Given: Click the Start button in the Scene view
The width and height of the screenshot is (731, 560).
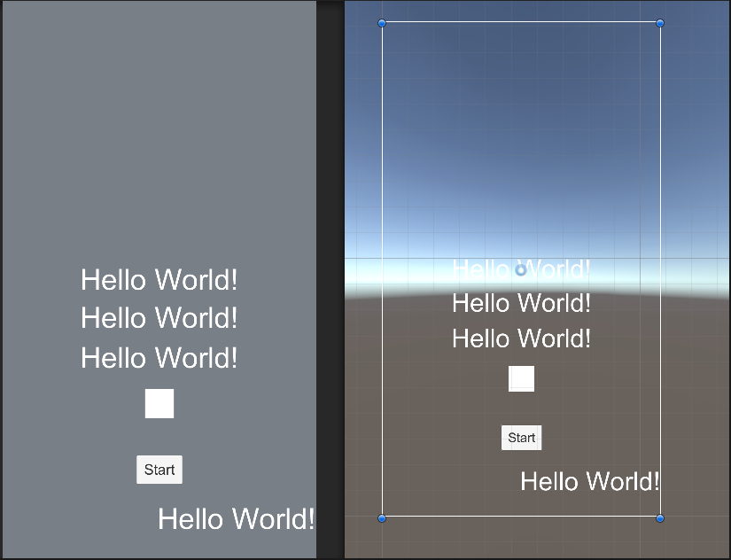Looking at the screenshot, I should [x=521, y=438].
